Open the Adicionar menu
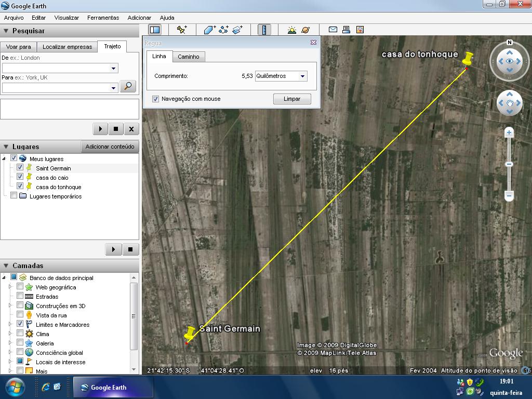Viewport: 532px width, 399px height. [x=139, y=18]
